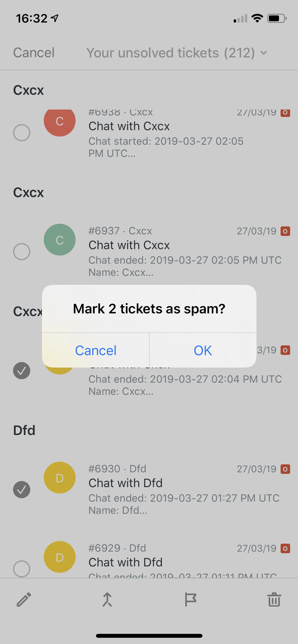The height and width of the screenshot is (644, 298).
Task: Tap the trash delete icon
Action: pyautogui.click(x=274, y=600)
